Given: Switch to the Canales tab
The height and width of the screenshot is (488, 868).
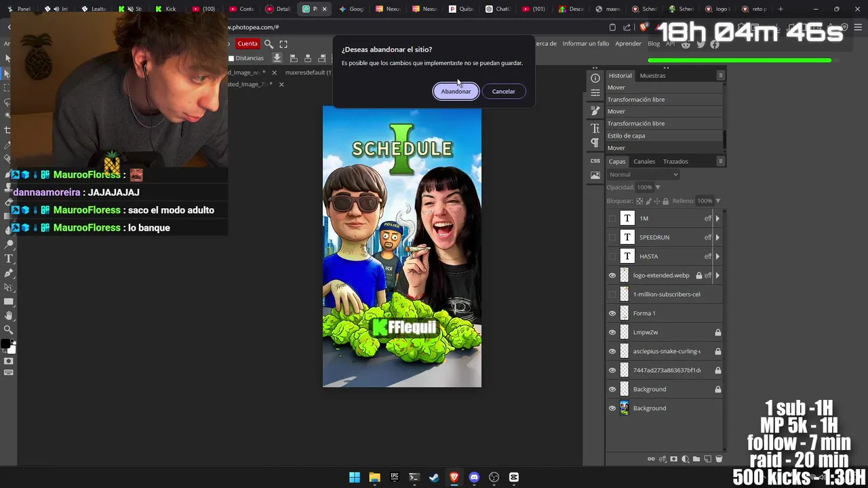Looking at the screenshot, I should [x=644, y=161].
